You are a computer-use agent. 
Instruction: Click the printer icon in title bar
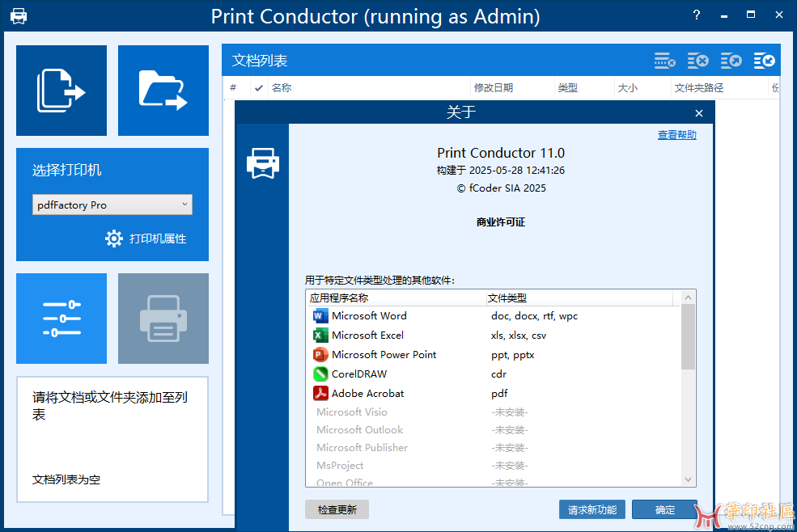pos(19,16)
